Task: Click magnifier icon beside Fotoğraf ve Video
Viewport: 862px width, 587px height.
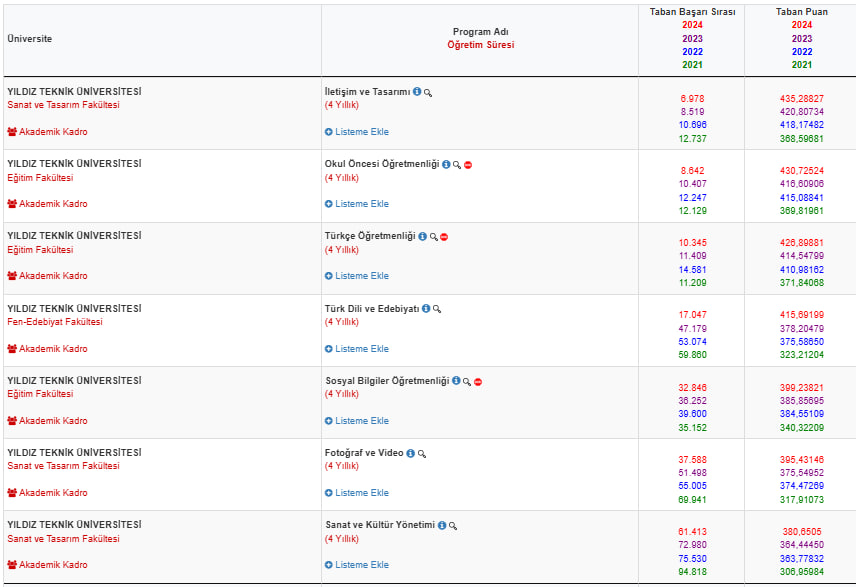Action: (x=422, y=454)
